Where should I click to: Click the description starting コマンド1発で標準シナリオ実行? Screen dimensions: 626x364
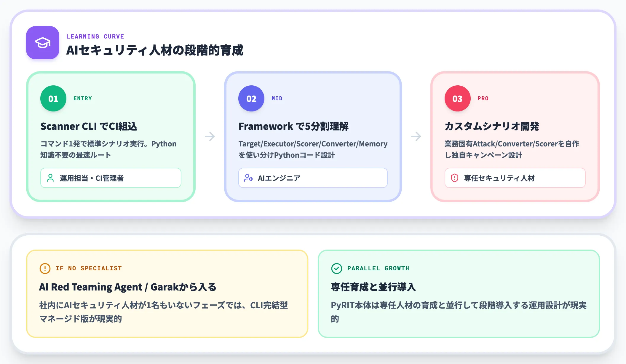pos(108,149)
